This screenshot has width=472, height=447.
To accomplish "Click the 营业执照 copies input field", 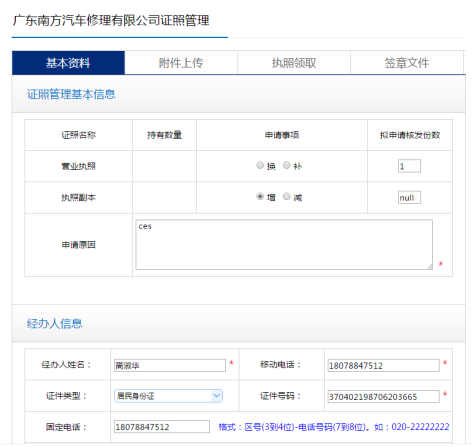I will (x=409, y=166).
